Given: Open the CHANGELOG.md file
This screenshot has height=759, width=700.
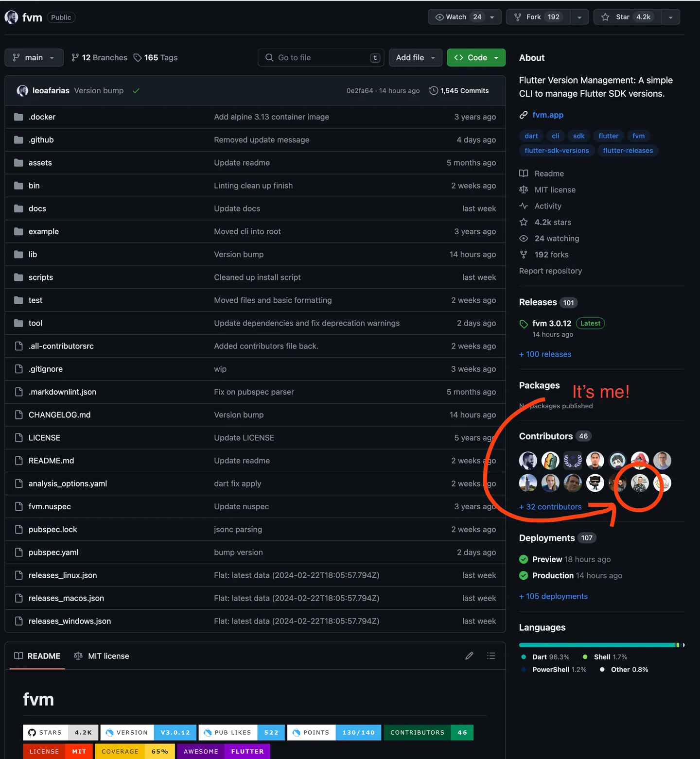Looking at the screenshot, I should point(59,415).
